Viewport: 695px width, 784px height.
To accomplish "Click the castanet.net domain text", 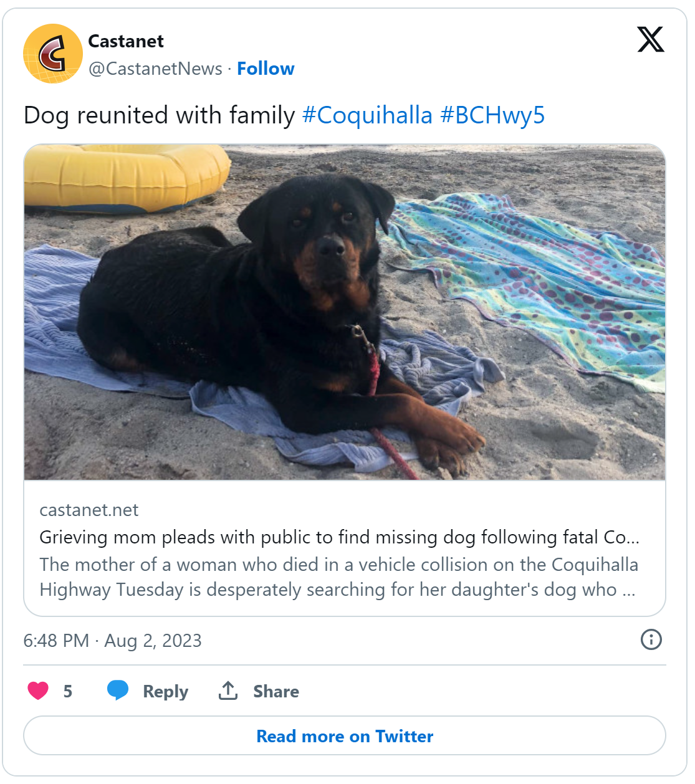I will [x=89, y=510].
